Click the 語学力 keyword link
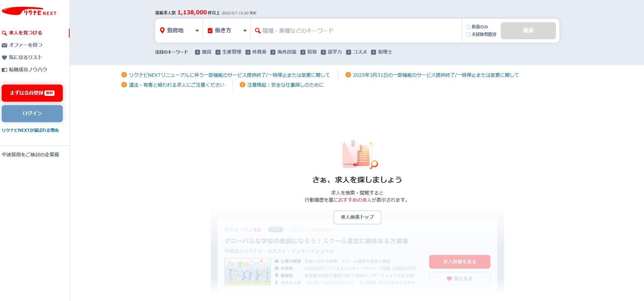 click(x=335, y=52)
